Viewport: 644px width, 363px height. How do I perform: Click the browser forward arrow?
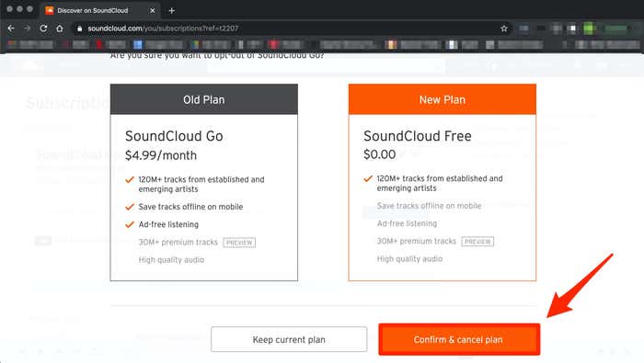point(27,28)
